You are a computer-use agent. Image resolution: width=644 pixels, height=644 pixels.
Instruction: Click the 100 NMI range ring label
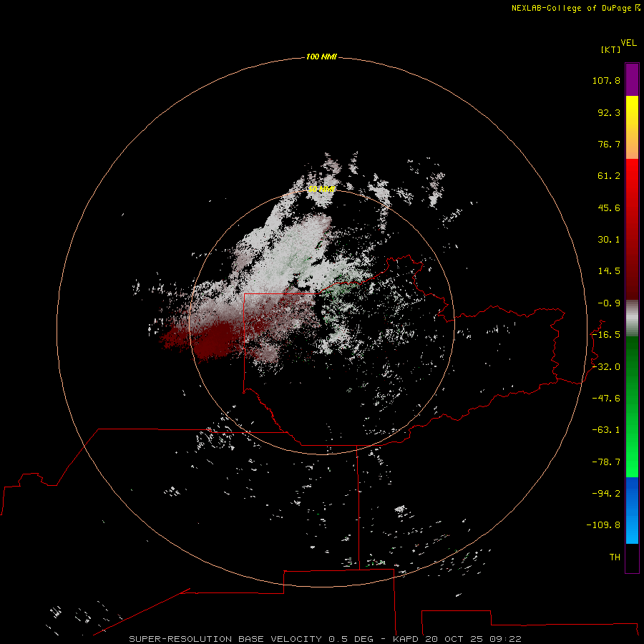pyautogui.click(x=321, y=57)
